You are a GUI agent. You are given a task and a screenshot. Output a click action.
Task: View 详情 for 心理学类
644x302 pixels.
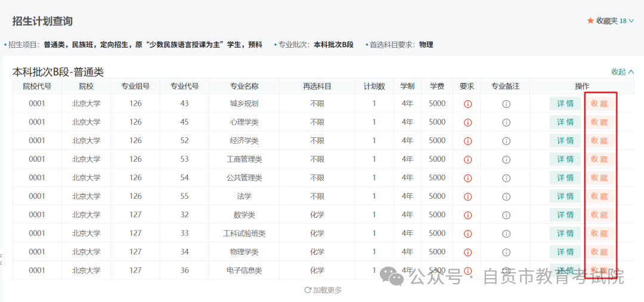[565, 122]
